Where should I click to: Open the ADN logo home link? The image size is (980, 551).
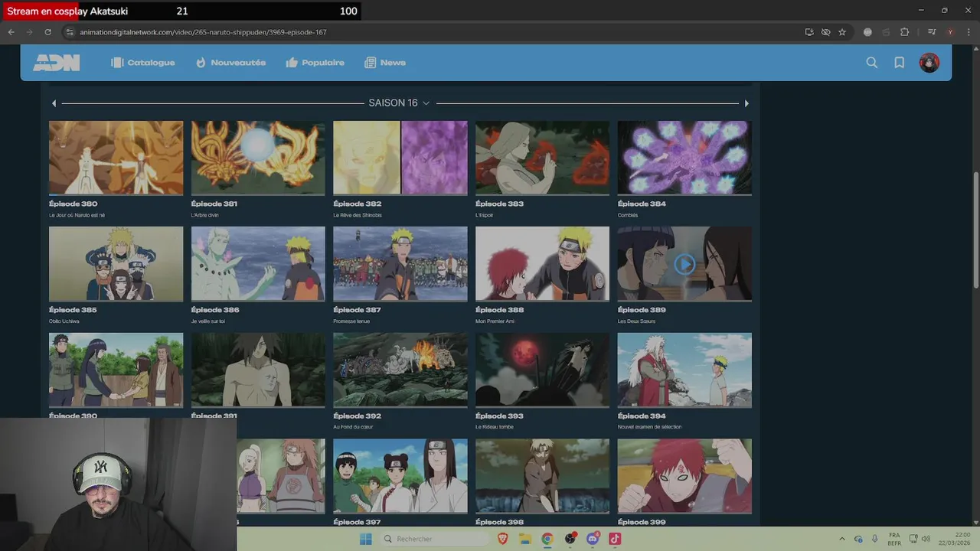coord(56,63)
